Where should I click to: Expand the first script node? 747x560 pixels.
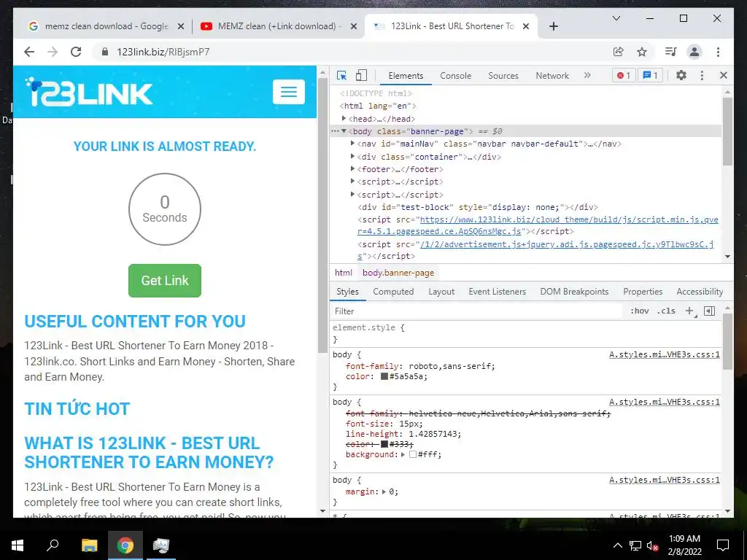(352, 181)
